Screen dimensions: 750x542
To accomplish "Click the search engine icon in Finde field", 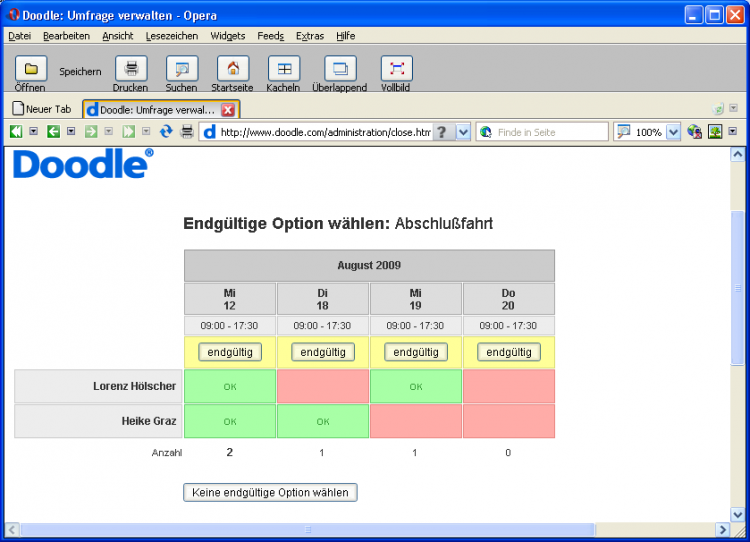I will pyautogui.click(x=486, y=132).
